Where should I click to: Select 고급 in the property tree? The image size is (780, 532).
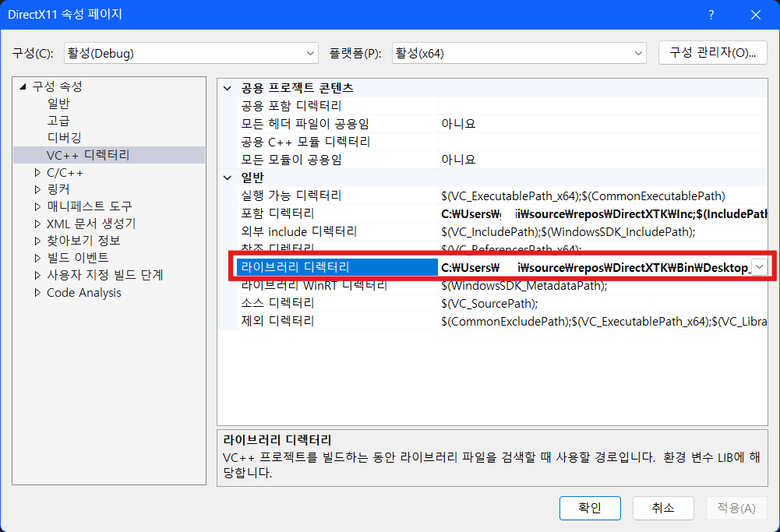point(58,121)
